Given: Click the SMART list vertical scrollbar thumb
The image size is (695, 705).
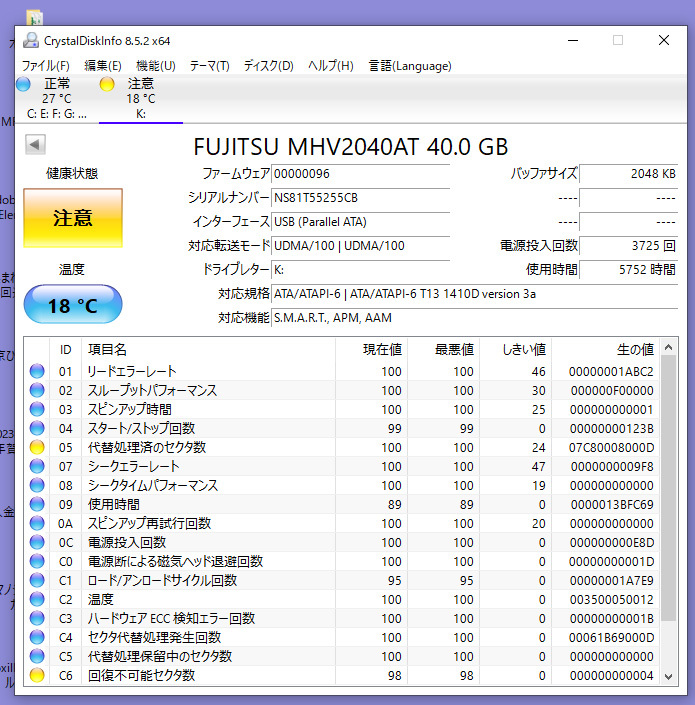Looking at the screenshot, I should pos(668,488).
